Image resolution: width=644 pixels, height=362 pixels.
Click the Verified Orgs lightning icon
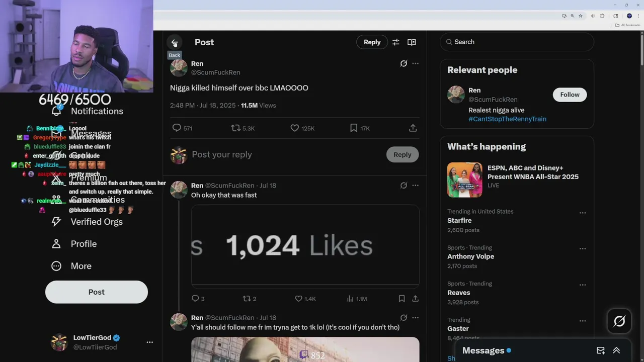[x=56, y=222]
